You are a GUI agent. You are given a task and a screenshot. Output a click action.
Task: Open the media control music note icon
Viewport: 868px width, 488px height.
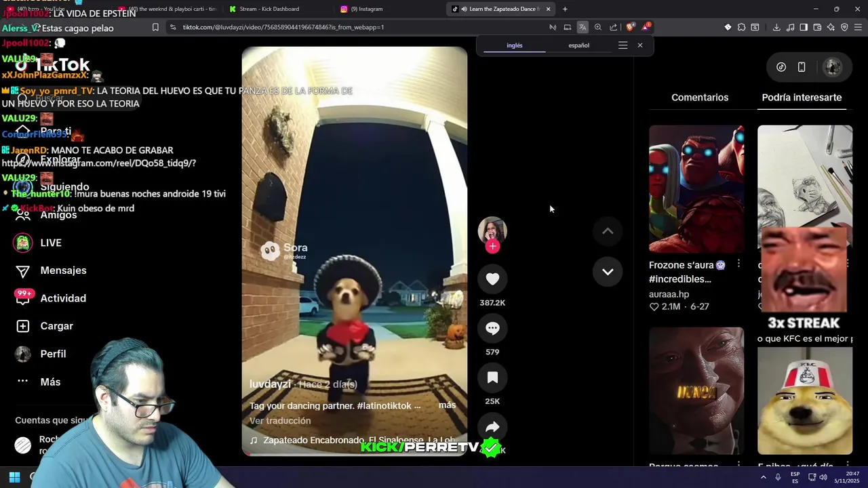[791, 27]
